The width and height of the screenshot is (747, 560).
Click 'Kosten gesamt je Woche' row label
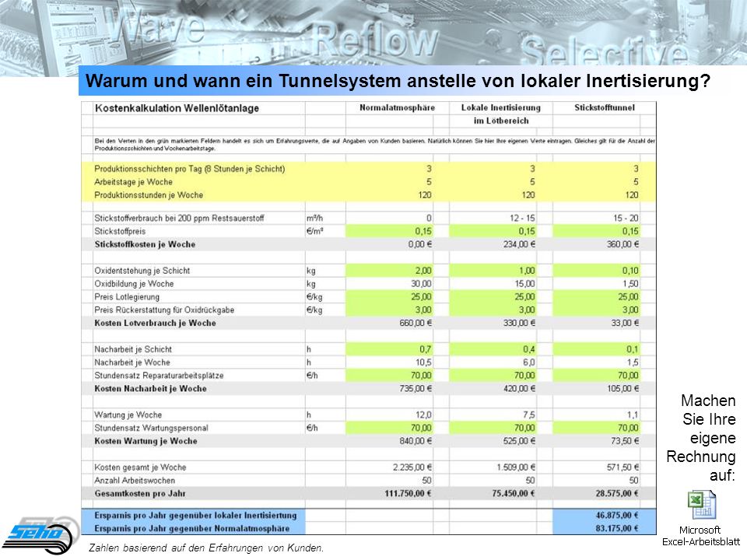point(140,467)
